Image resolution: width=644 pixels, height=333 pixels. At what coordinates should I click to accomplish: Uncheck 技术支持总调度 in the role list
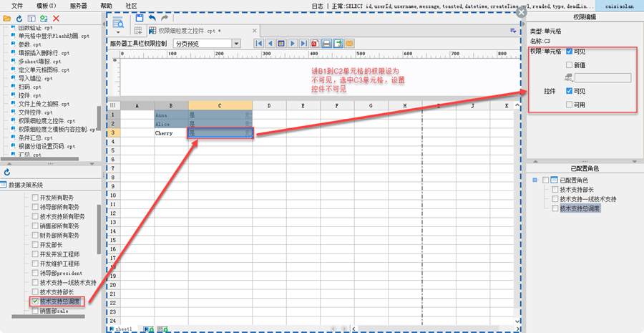(35, 301)
